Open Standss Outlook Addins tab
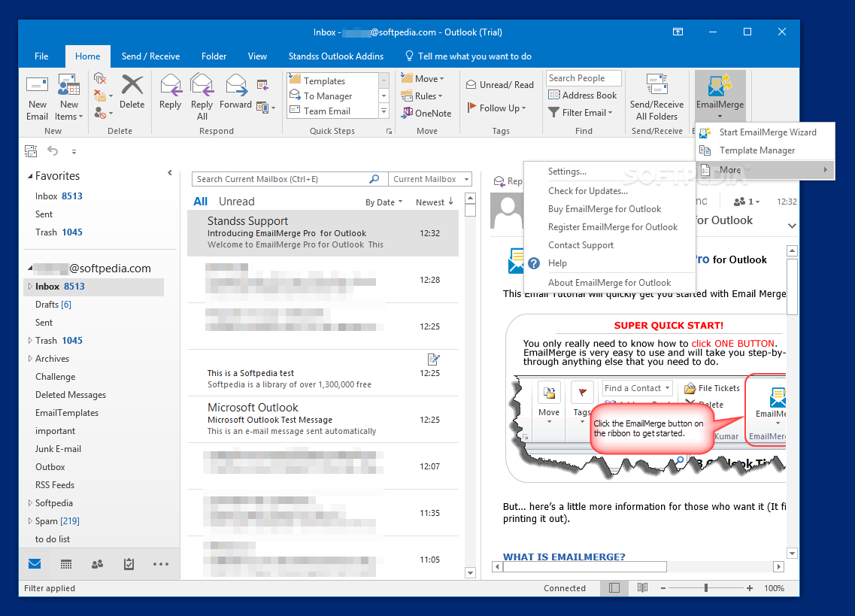The height and width of the screenshot is (616, 855). pyautogui.click(x=336, y=56)
